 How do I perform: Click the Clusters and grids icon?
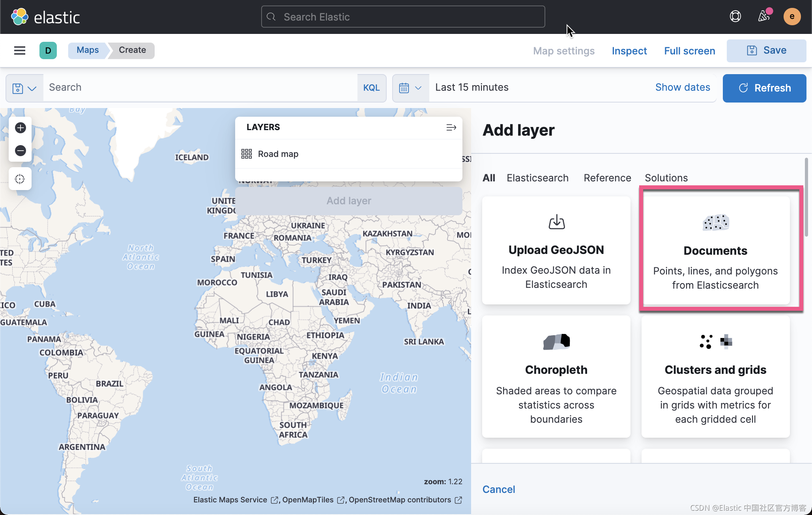tap(716, 341)
